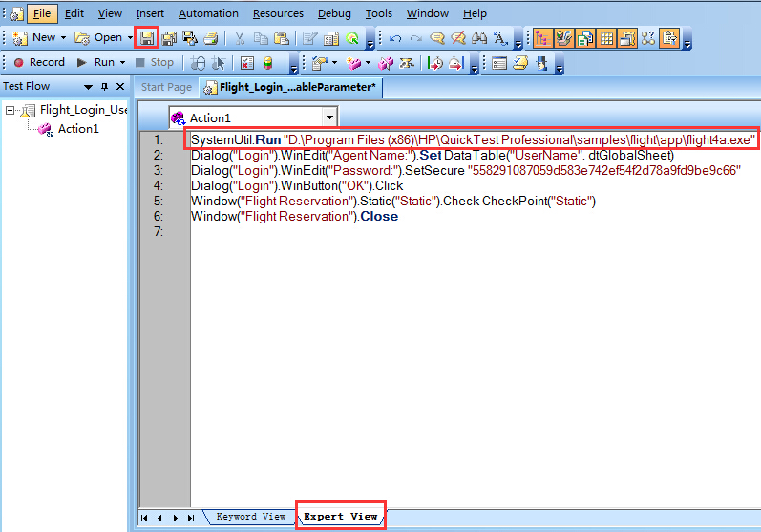Image resolution: width=761 pixels, height=532 pixels.
Task: Switch to the Start Page tab
Action: (x=166, y=87)
